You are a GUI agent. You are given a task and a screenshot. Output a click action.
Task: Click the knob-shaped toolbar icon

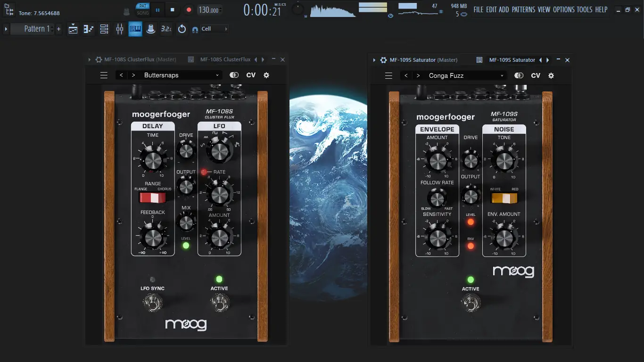point(151,29)
